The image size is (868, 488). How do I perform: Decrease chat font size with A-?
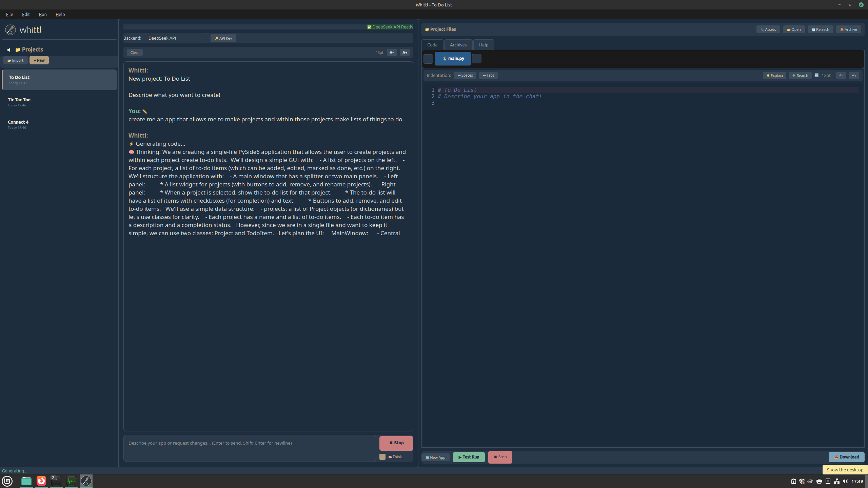pyautogui.click(x=392, y=53)
